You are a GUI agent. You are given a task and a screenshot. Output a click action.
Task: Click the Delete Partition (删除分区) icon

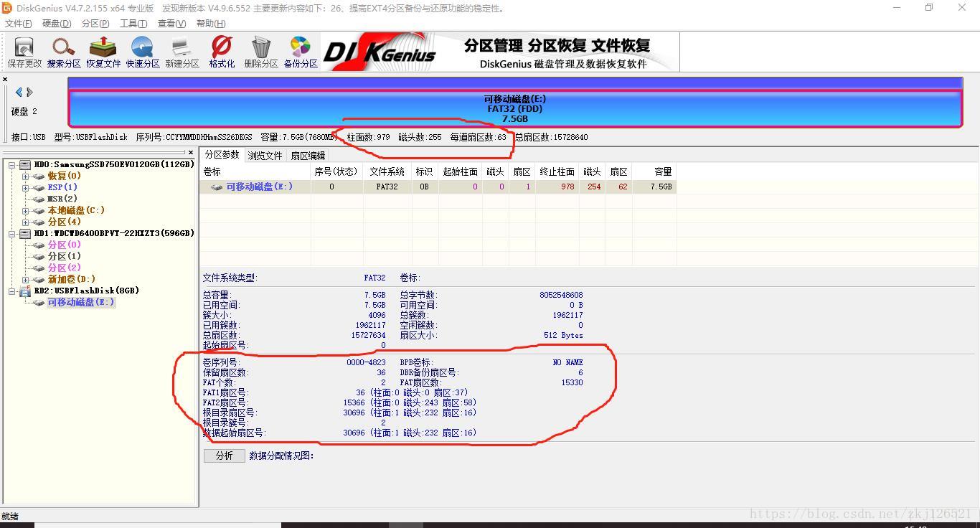coord(261,52)
